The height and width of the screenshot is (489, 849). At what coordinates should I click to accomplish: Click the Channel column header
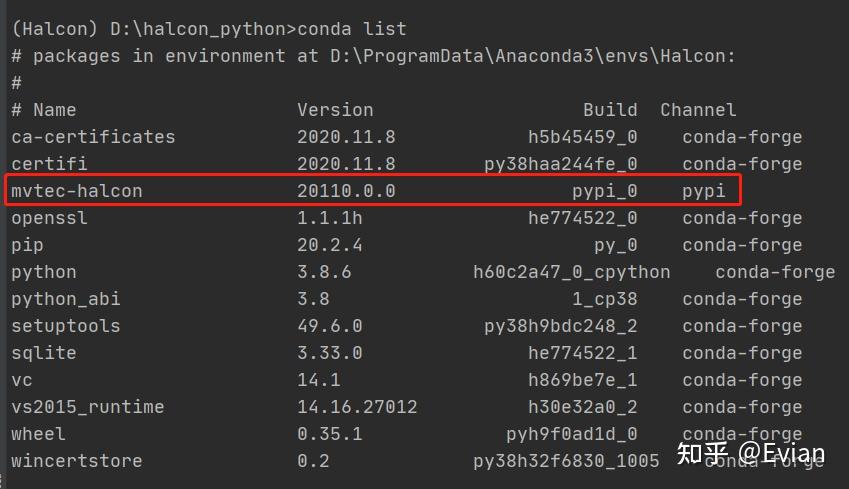pos(698,109)
